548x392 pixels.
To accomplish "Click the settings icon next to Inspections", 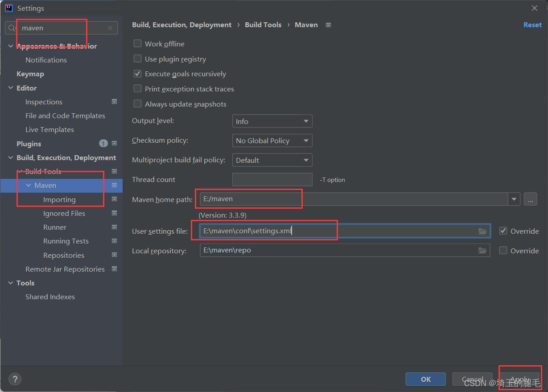I will tap(115, 102).
